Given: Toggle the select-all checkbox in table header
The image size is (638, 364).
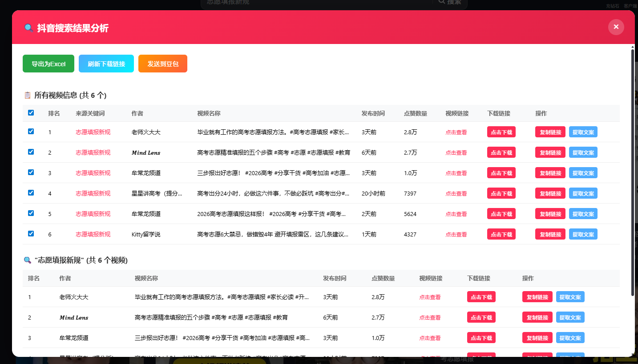Looking at the screenshot, I should (x=31, y=113).
